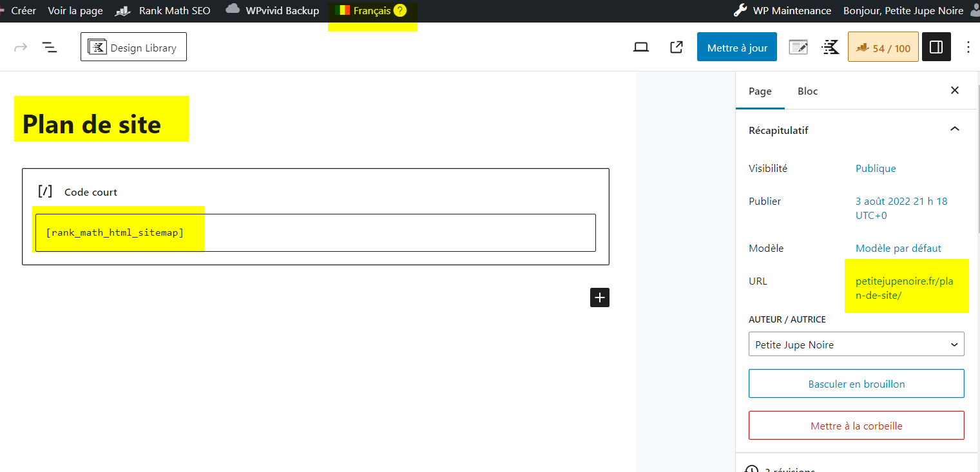Image resolution: width=980 pixels, height=472 pixels.
Task: Edit the publish date 3 août 2022
Action: pyautogui.click(x=901, y=208)
